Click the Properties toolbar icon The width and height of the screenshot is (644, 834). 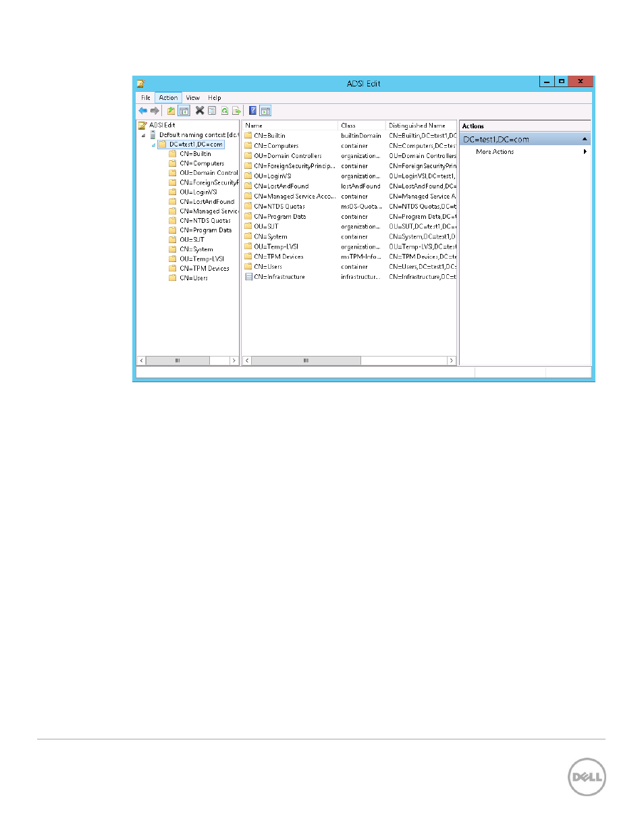click(211, 111)
